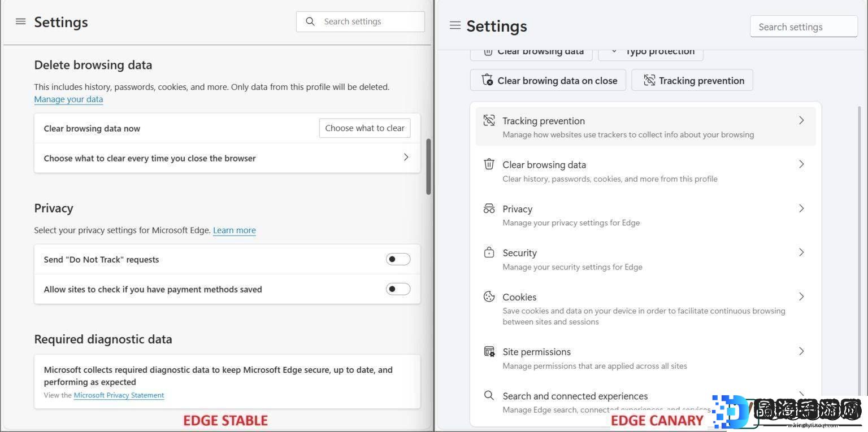Click the Choose what to clear button
Screen dimensions: 868x432
point(364,128)
